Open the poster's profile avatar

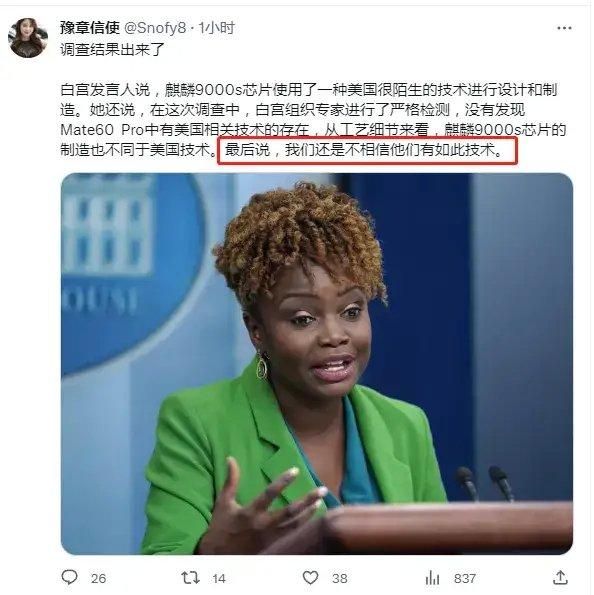click(x=28, y=38)
